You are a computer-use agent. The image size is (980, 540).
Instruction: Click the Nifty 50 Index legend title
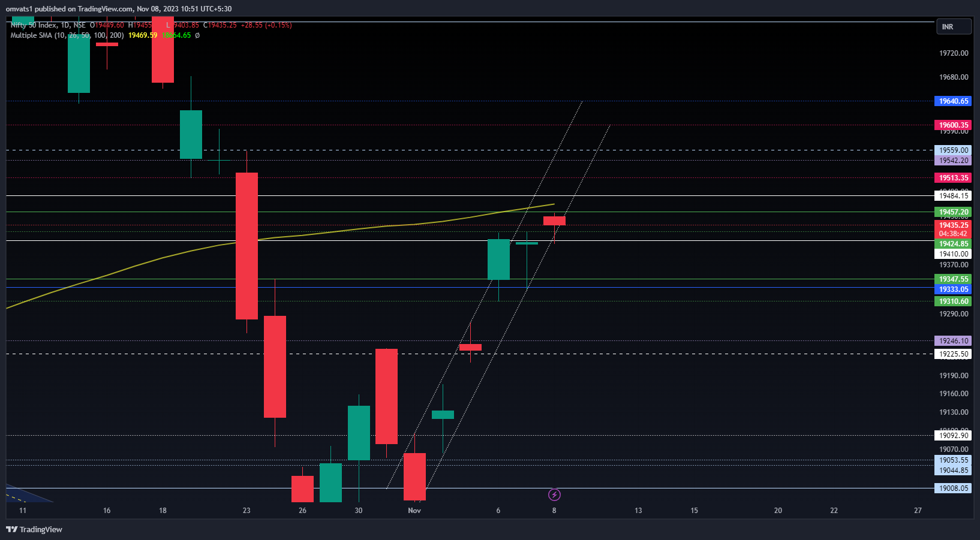click(48, 25)
